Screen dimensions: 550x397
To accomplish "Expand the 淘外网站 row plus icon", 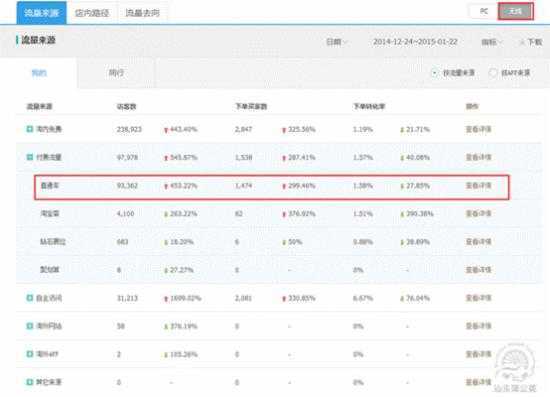I will 30,326.
